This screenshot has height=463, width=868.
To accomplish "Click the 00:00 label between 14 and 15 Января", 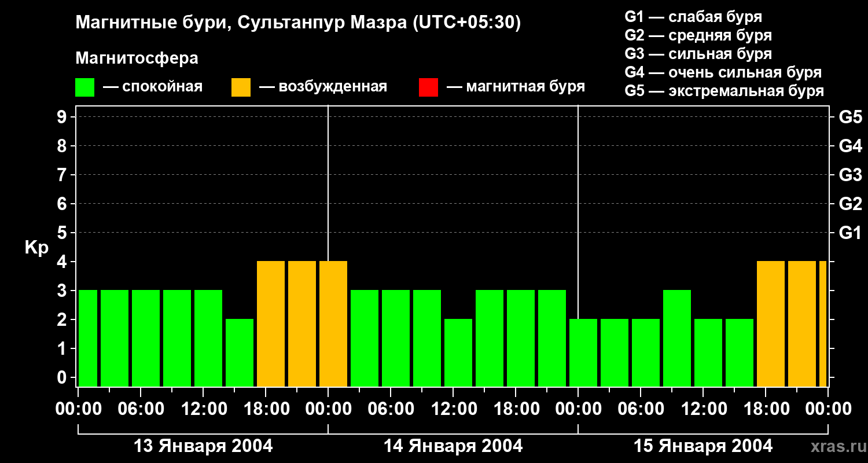I will [578, 409].
